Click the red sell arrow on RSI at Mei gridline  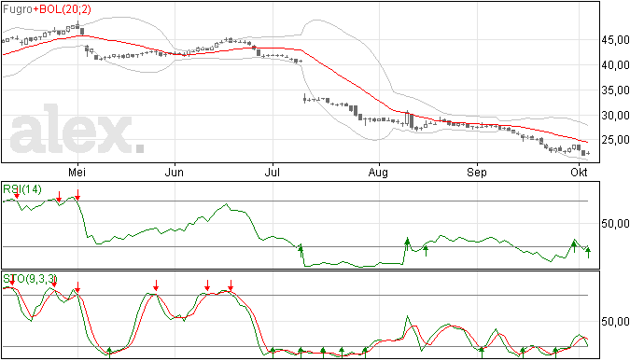(77, 195)
